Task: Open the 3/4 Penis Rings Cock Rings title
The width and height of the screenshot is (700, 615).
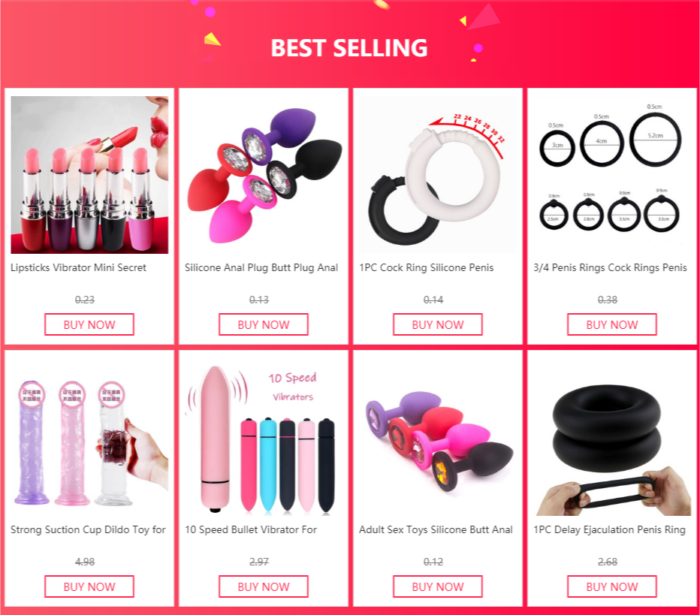Action: click(x=610, y=268)
